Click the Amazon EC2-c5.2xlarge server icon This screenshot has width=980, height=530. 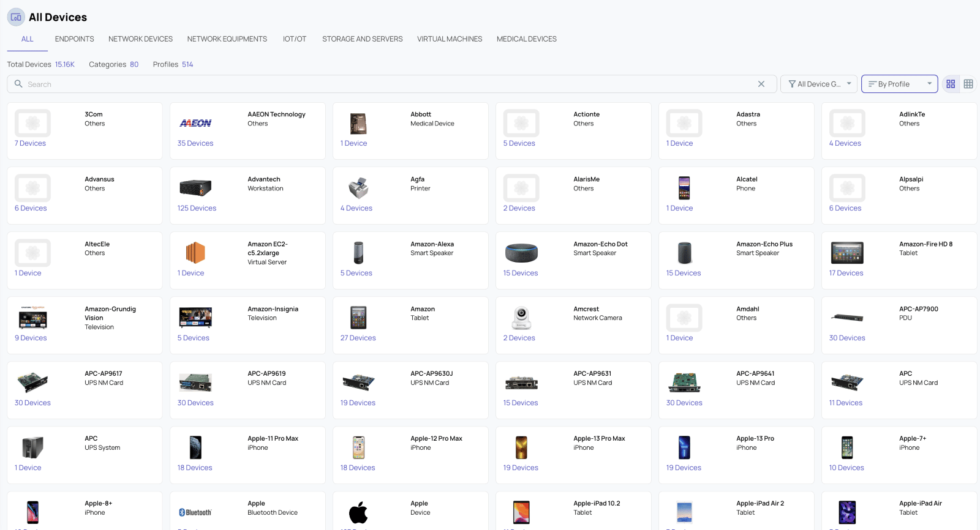(195, 253)
